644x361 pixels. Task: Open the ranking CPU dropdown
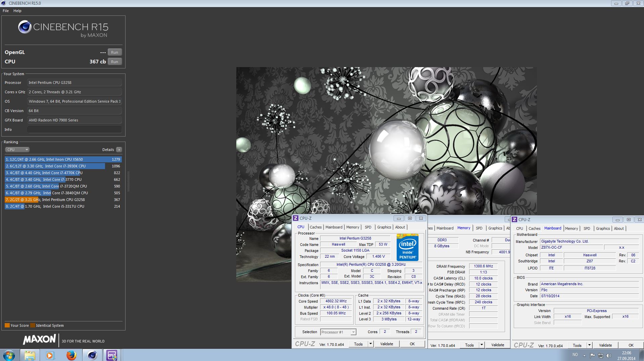tap(17, 150)
